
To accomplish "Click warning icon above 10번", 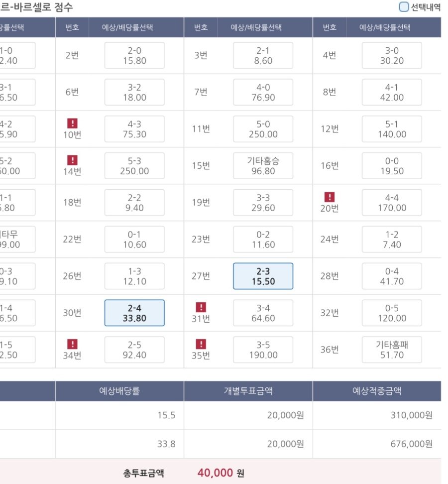I will 72,123.
